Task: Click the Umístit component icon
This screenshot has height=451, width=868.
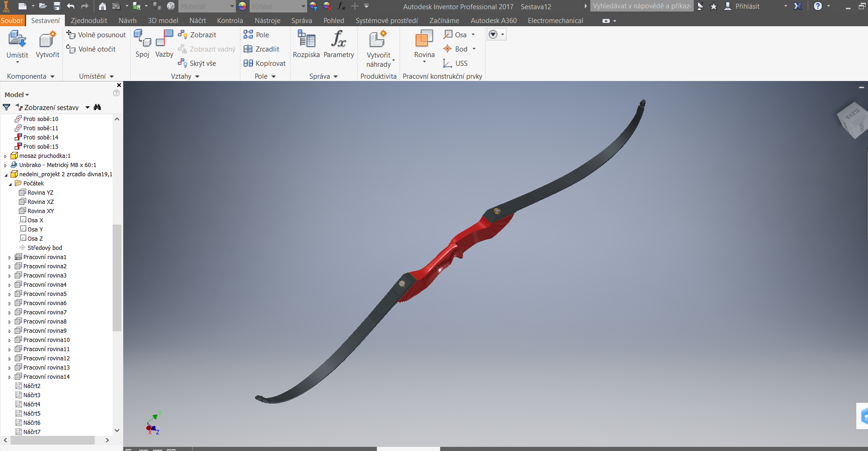Action: click(x=17, y=40)
